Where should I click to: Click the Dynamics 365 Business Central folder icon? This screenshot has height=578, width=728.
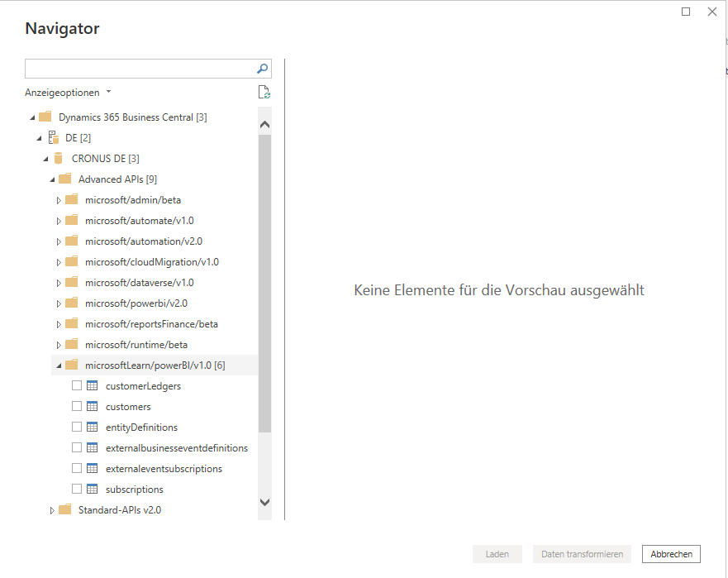pos(45,117)
